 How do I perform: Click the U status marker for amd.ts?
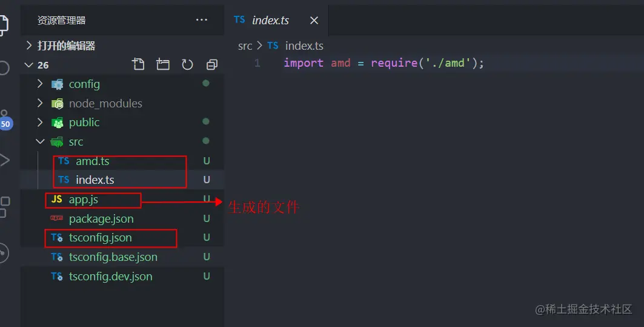(x=207, y=161)
